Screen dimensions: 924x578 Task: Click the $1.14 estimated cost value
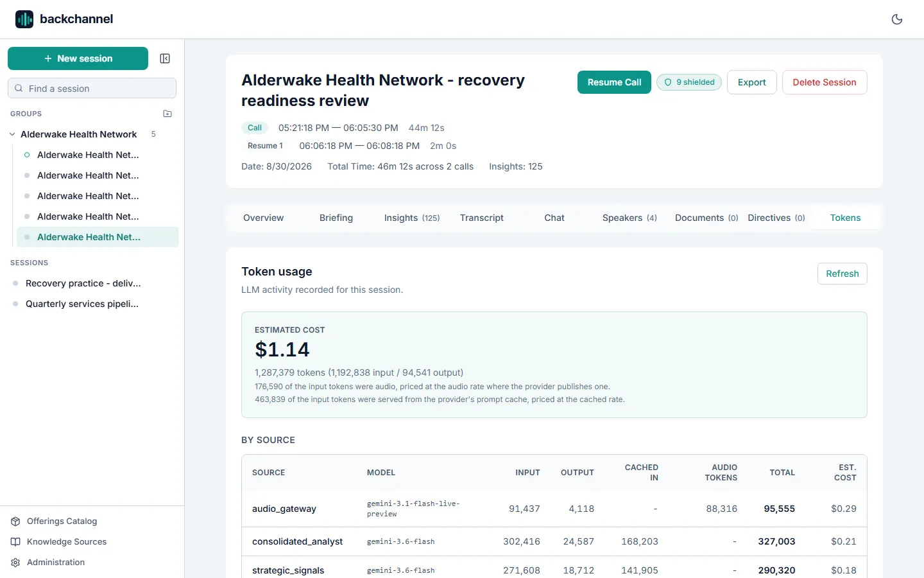point(282,349)
